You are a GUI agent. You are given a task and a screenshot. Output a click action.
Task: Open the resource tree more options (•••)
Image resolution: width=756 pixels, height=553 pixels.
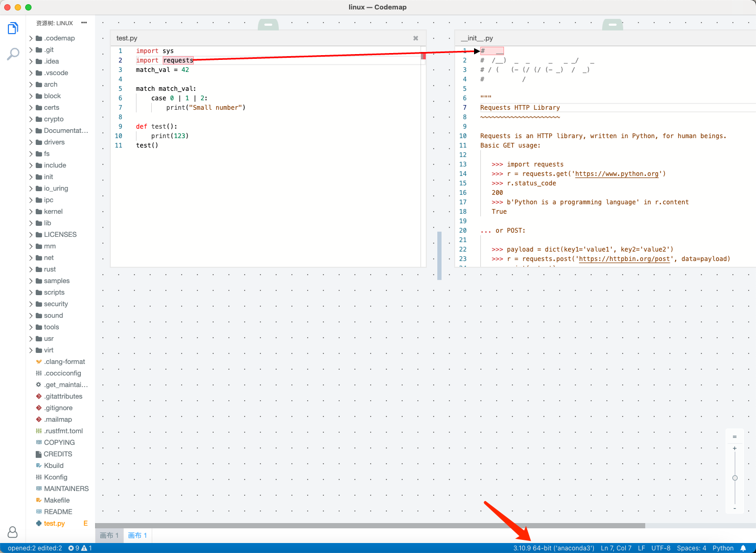[84, 23]
